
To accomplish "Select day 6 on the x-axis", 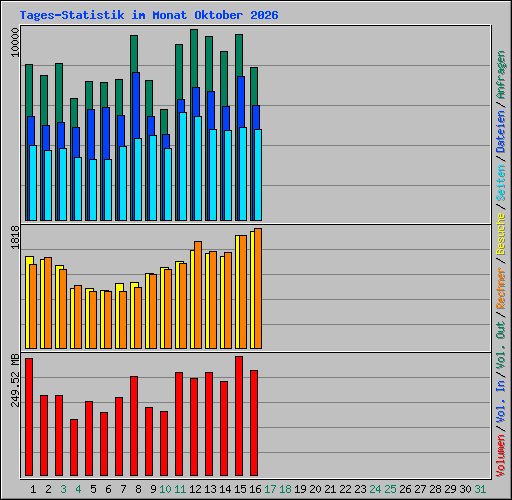I will click(108, 489).
